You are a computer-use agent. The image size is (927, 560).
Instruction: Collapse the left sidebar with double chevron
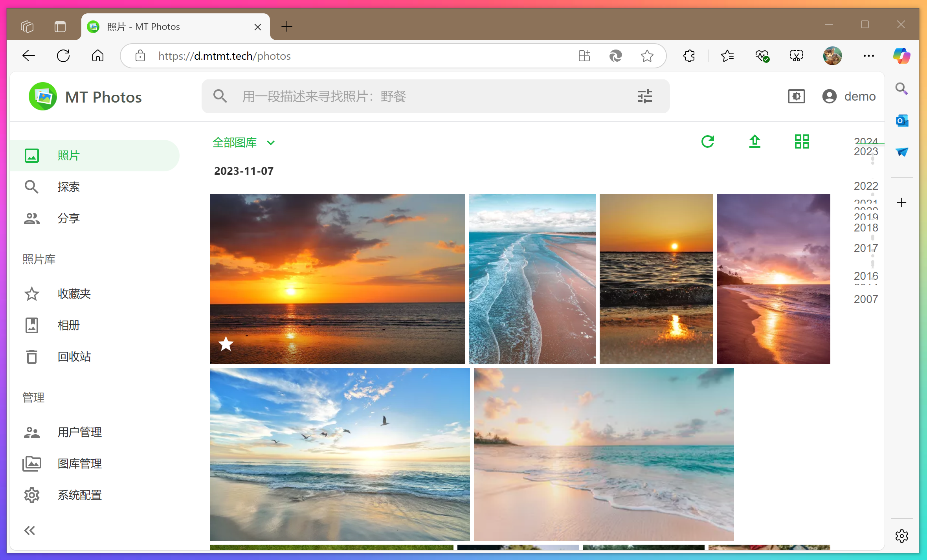(x=29, y=531)
